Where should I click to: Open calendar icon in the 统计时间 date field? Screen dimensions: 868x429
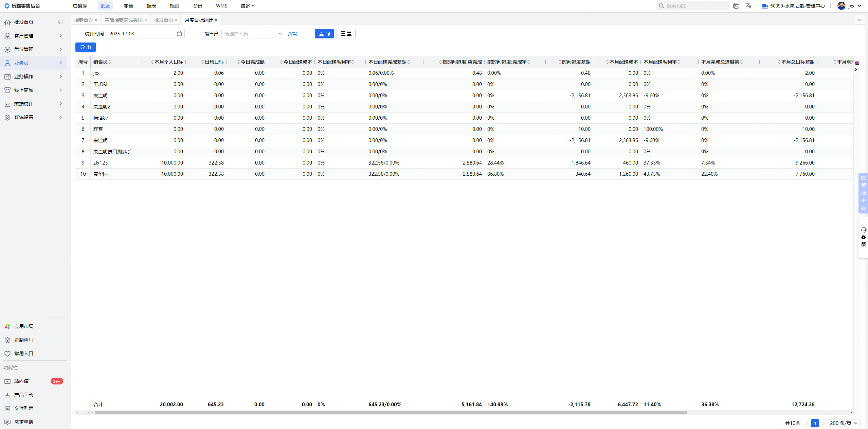click(x=179, y=34)
